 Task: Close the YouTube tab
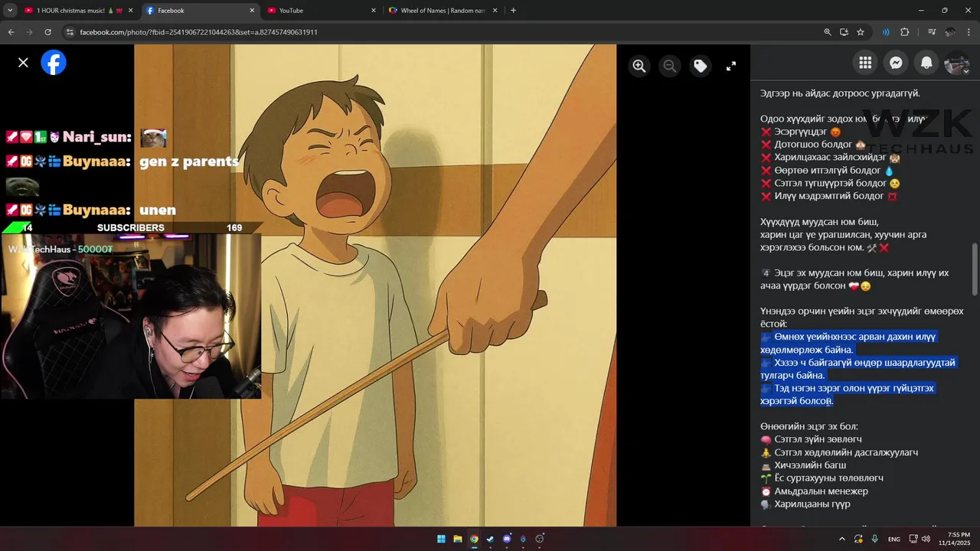click(374, 11)
